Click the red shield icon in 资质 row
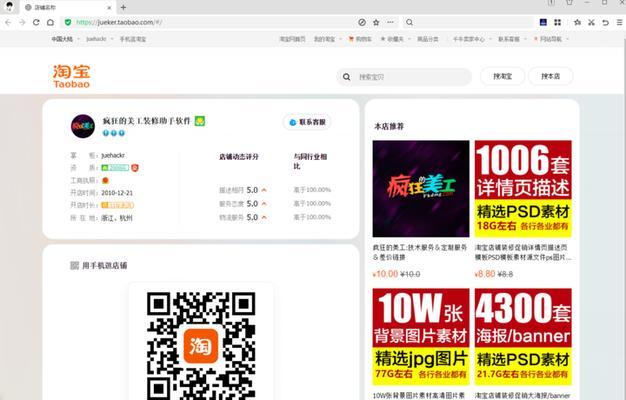The image size is (626, 400). pos(135,168)
